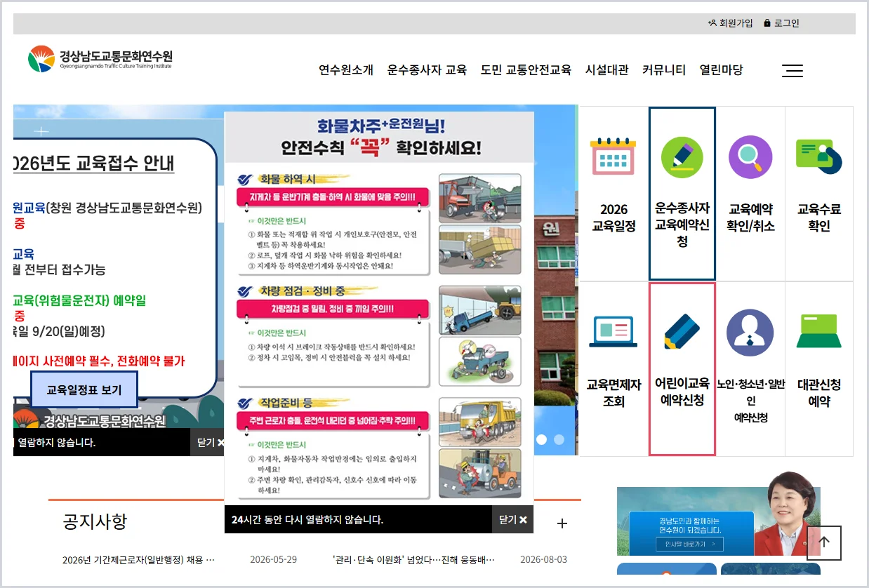
Task: Click the 로그인 link
Action: (781, 23)
